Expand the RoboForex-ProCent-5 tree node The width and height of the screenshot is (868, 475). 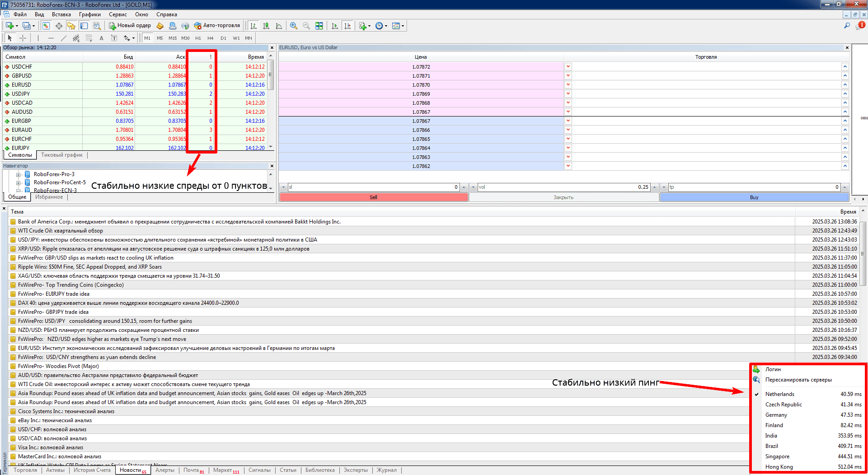coord(19,182)
